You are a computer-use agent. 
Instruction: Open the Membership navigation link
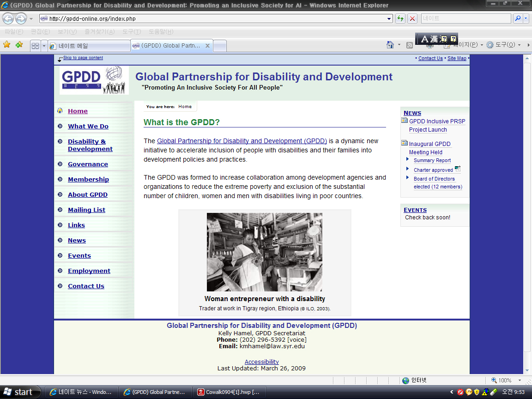pyautogui.click(x=88, y=180)
